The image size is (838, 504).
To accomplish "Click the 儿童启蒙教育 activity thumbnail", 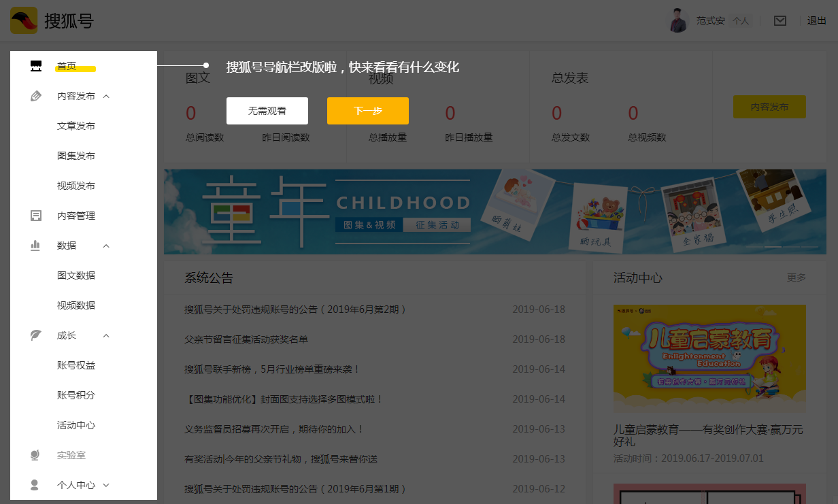I will (709, 358).
